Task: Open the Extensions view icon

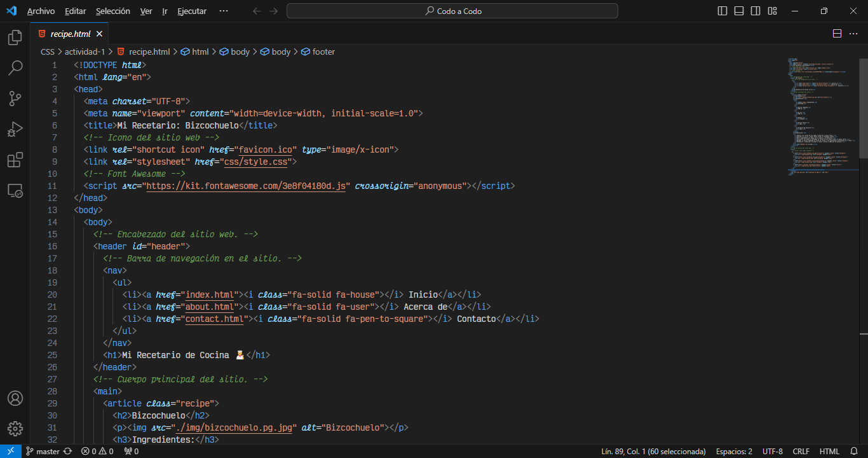Action: [x=15, y=160]
